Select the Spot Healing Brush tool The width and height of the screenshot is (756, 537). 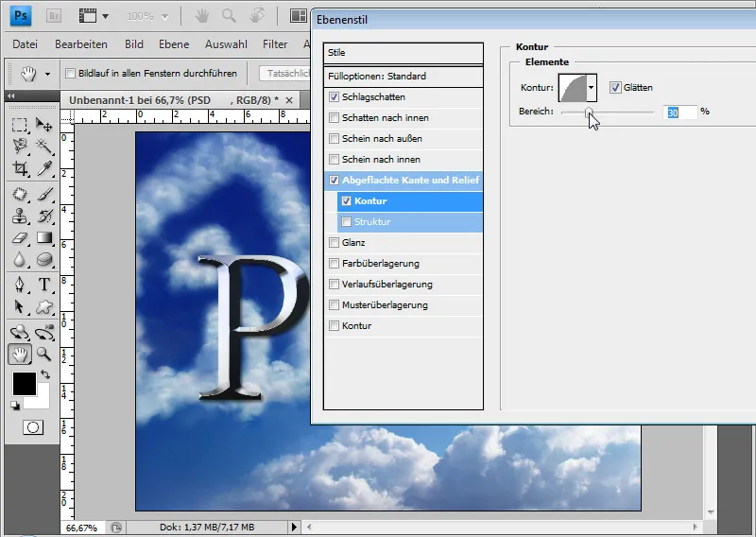point(19,194)
